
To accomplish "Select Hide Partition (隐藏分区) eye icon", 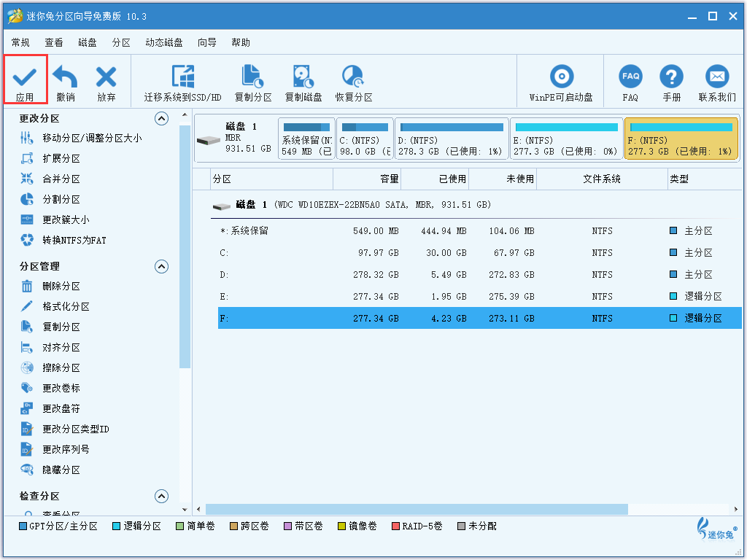I will (27, 470).
